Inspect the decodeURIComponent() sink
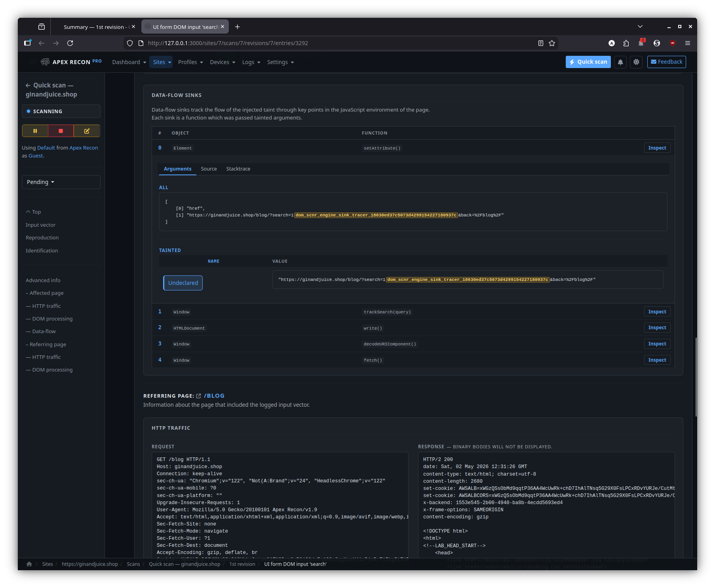This screenshot has height=588, width=715. pos(657,344)
